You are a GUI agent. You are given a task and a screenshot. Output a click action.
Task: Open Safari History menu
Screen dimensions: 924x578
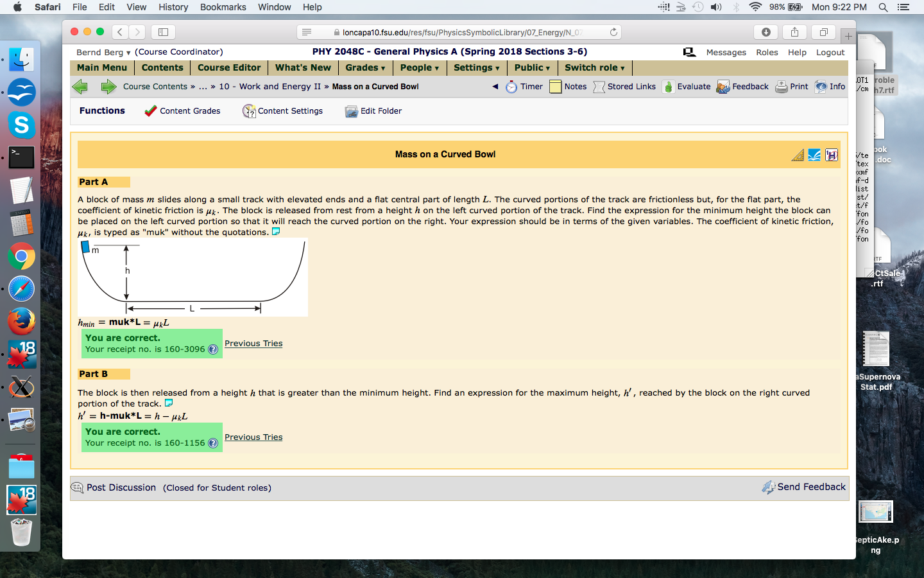pos(173,7)
